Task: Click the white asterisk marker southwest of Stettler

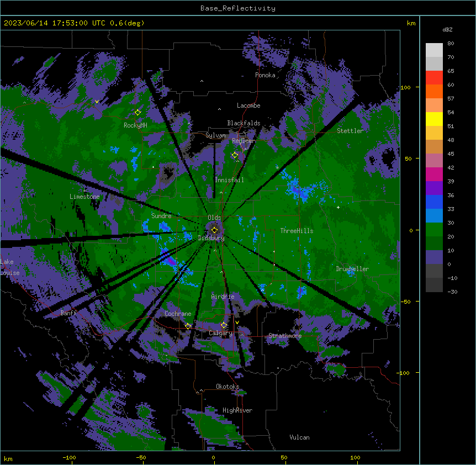Action: (x=277, y=167)
